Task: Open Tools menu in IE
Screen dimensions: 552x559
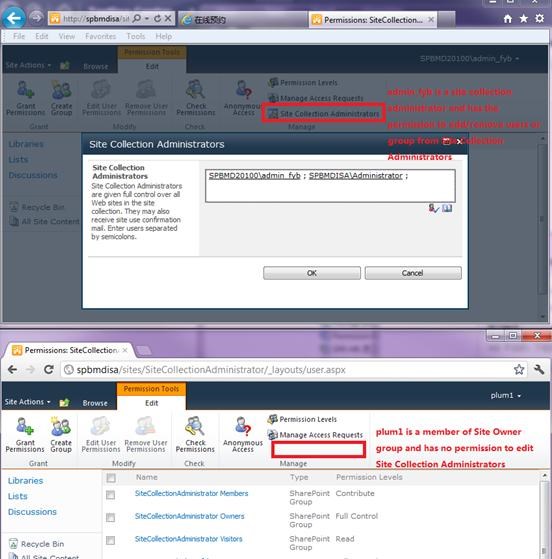Action: 136,36
